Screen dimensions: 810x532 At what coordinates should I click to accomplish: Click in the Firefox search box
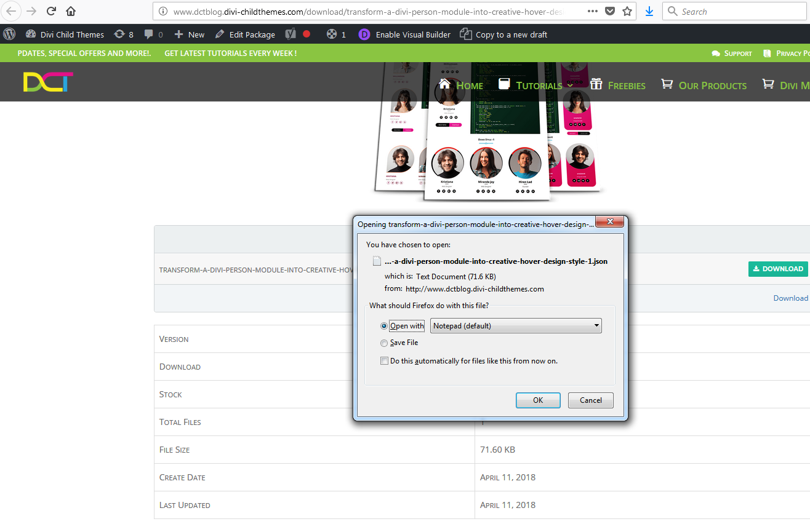(735, 11)
